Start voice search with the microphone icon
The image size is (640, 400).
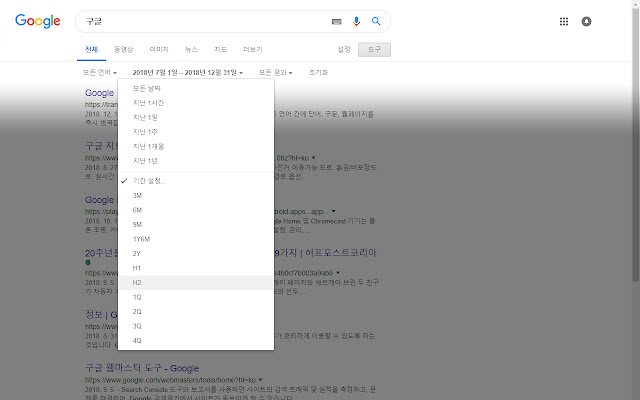356,22
